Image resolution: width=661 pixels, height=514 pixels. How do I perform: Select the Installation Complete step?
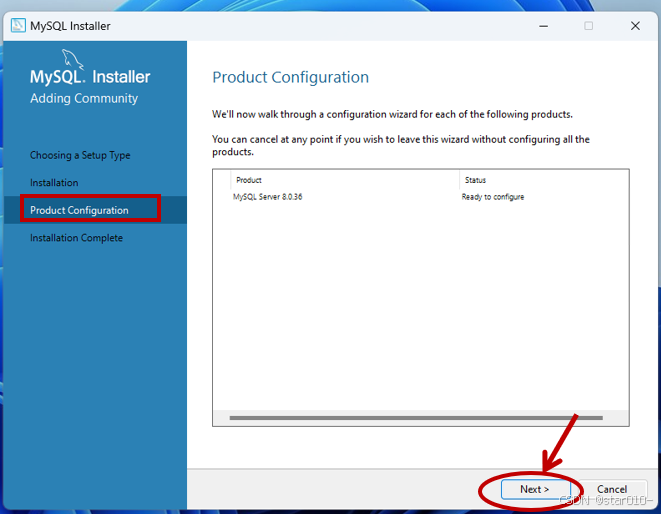(x=76, y=238)
